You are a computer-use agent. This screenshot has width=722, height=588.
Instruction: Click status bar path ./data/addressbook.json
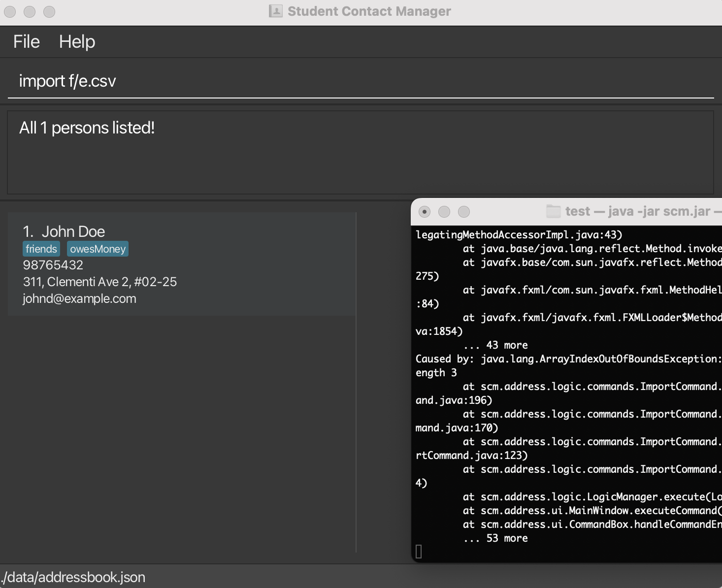click(x=73, y=577)
